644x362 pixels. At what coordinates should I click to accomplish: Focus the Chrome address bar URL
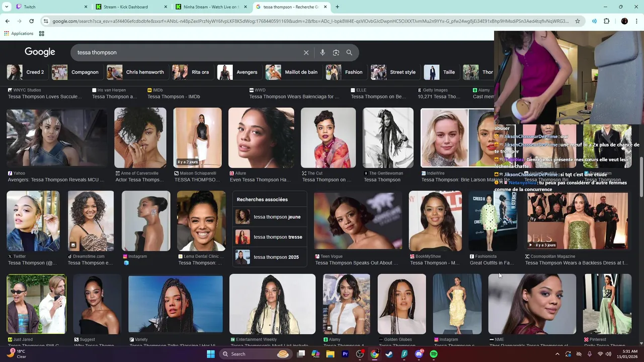310,21
